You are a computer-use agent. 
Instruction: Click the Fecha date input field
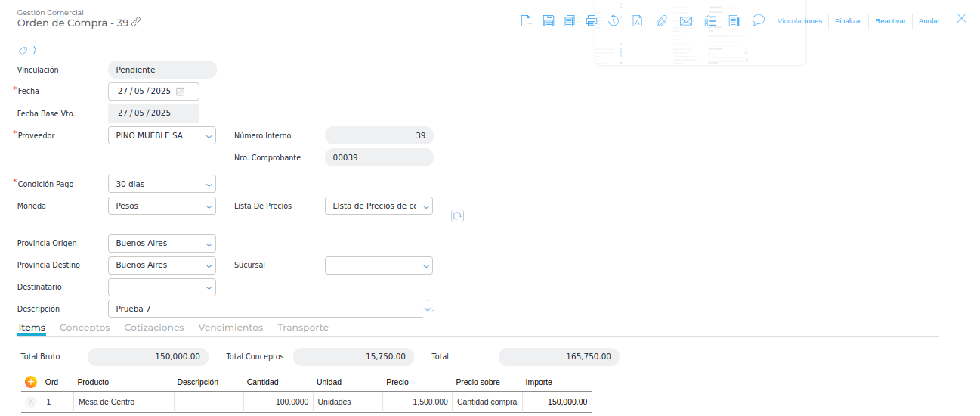pyautogui.click(x=144, y=92)
